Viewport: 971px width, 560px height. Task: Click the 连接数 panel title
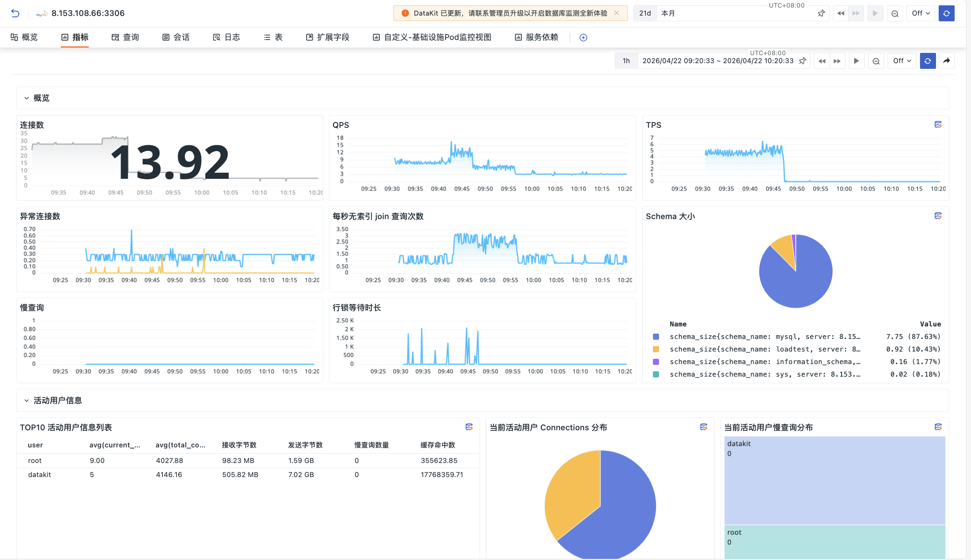click(x=32, y=125)
